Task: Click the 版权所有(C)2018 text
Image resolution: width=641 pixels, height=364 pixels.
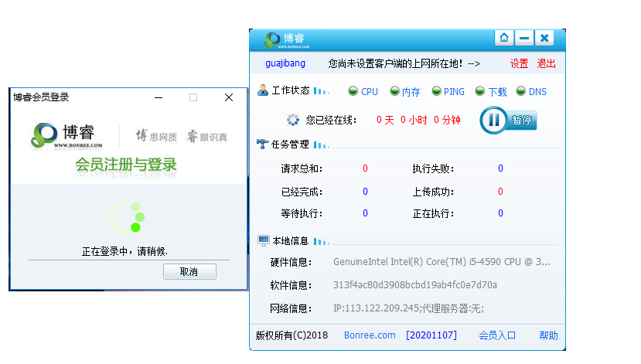Action: tap(292, 335)
